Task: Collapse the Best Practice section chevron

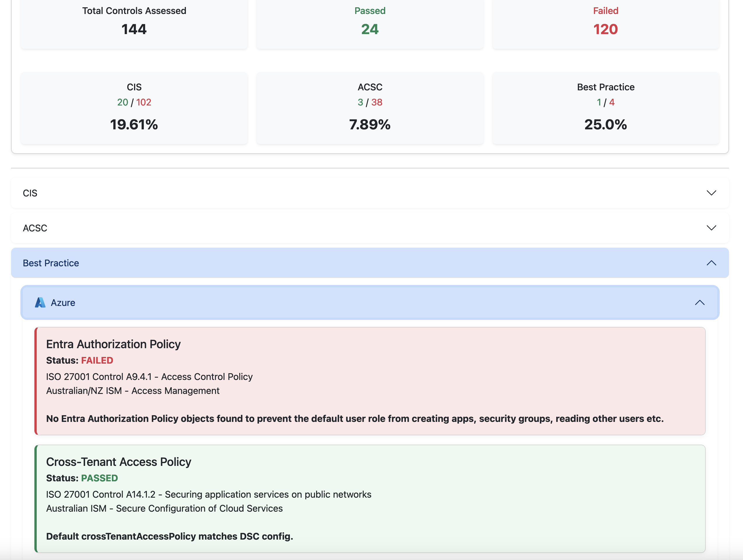Action: 711,263
